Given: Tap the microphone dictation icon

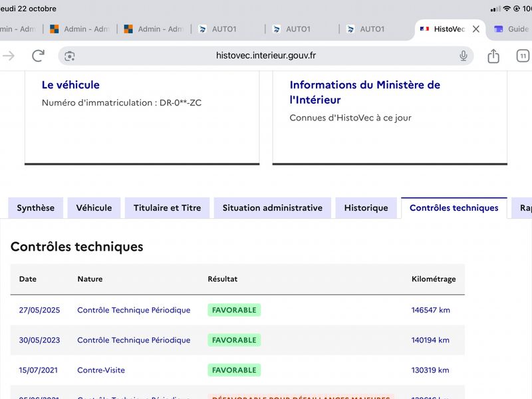Looking at the screenshot, I should pyautogui.click(x=464, y=56).
